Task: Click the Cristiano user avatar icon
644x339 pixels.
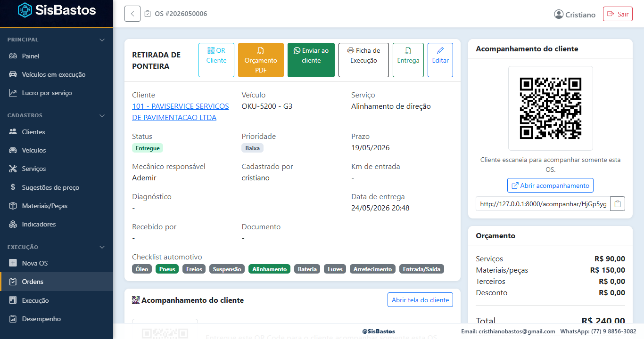Action: click(x=559, y=14)
